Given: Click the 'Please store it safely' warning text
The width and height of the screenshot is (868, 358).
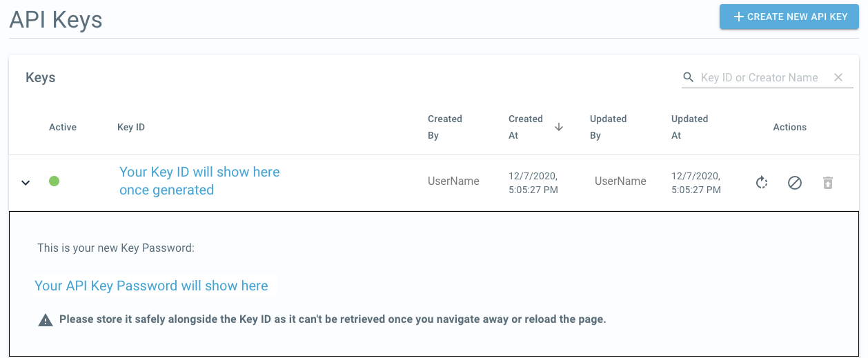Looking at the screenshot, I should coord(333,319).
